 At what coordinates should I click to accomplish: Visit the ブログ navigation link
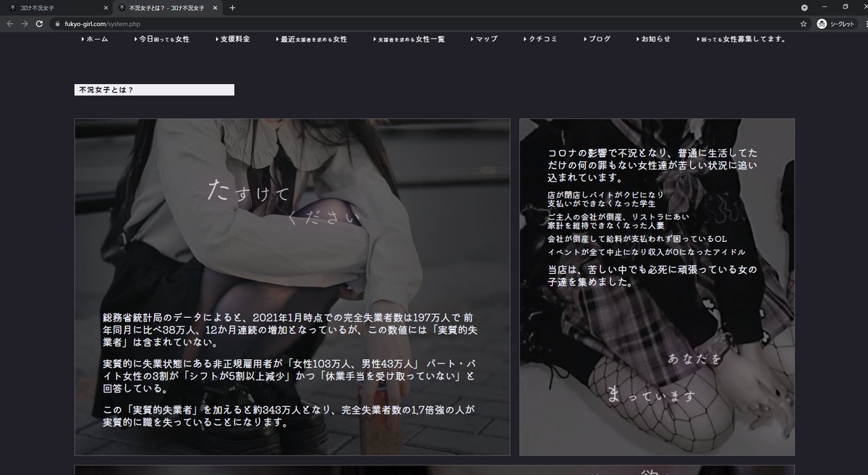[x=596, y=39]
